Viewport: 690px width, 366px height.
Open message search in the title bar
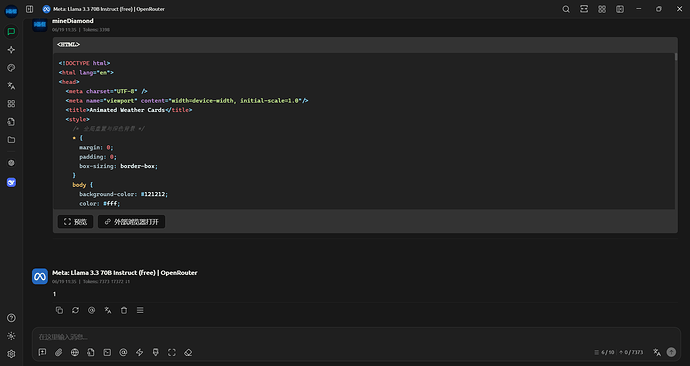[x=566, y=9]
